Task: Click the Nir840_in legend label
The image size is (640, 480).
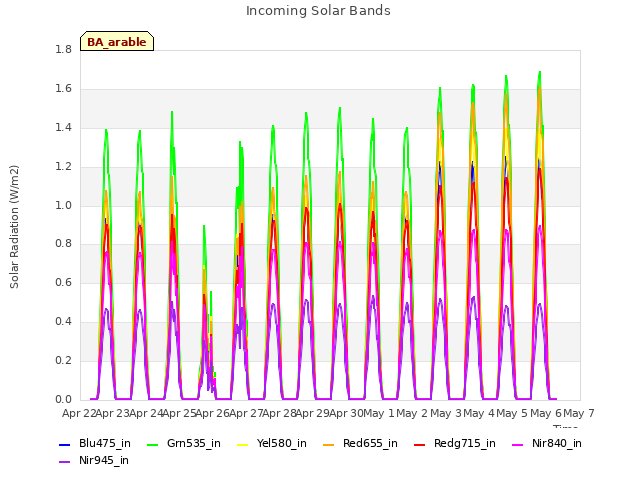Action: pyautogui.click(x=556, y=443)
